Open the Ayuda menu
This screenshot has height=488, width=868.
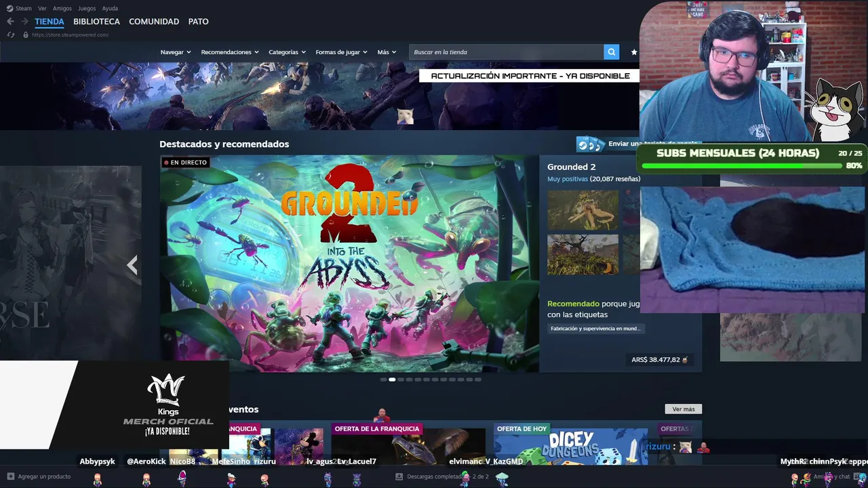(110, 8)
